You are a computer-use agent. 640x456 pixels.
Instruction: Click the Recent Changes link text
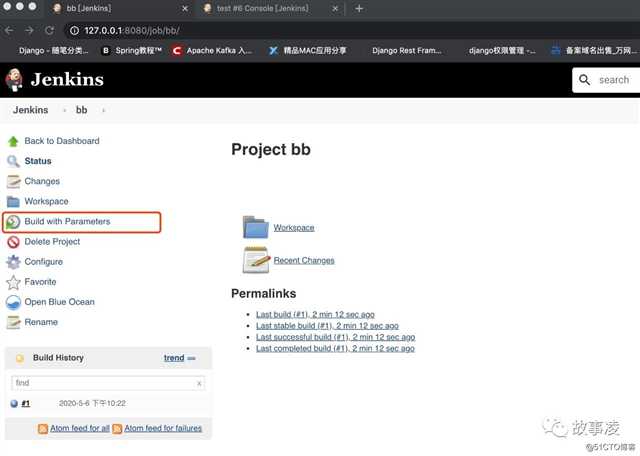304,260
